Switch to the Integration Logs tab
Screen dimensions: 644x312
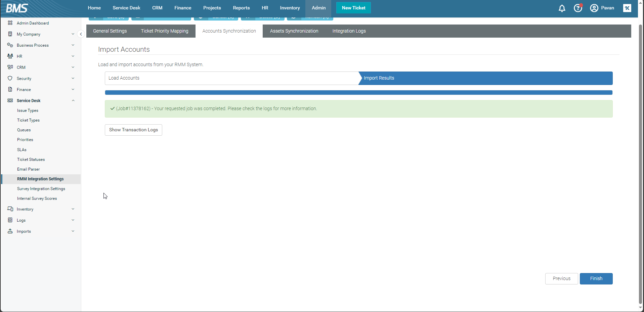pyautogui.click(x=349, y=31)
